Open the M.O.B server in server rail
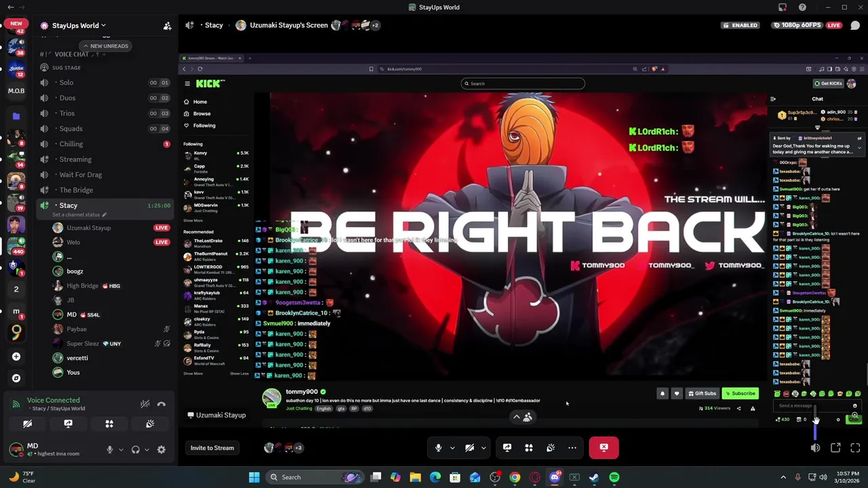 point(16,91)
